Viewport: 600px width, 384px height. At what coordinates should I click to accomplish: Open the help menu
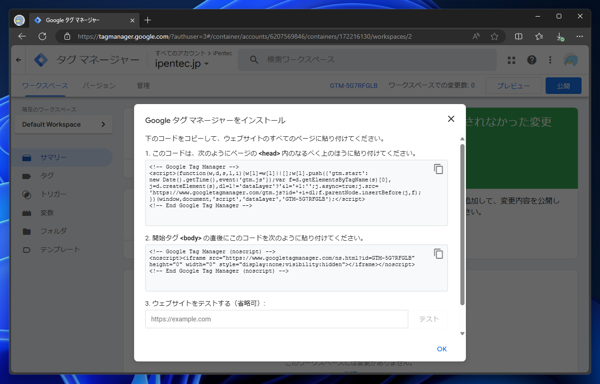[532, 60]
